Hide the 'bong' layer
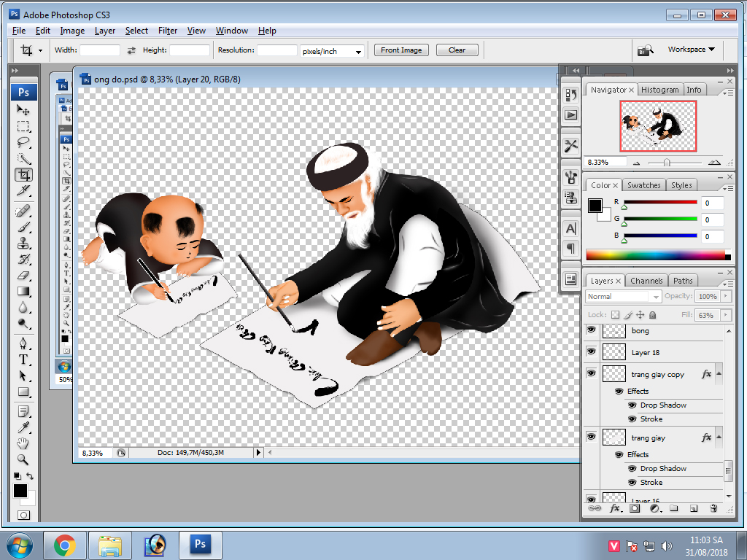 click(x=591, y=331)
